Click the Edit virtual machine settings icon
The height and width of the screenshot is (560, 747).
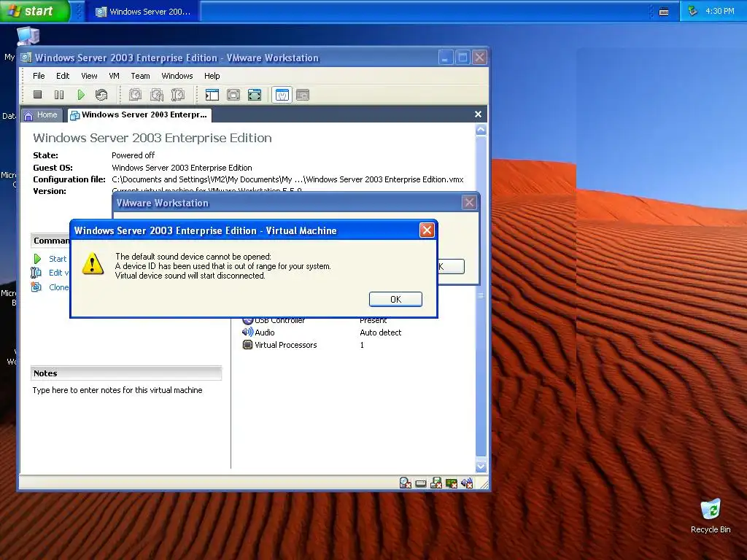click(x=36, y=273)
